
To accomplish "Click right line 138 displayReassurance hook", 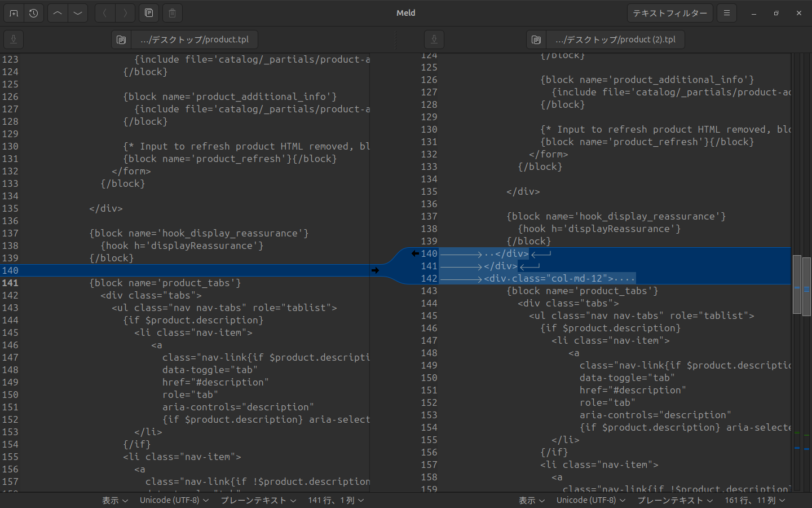I will click(599, 229).
